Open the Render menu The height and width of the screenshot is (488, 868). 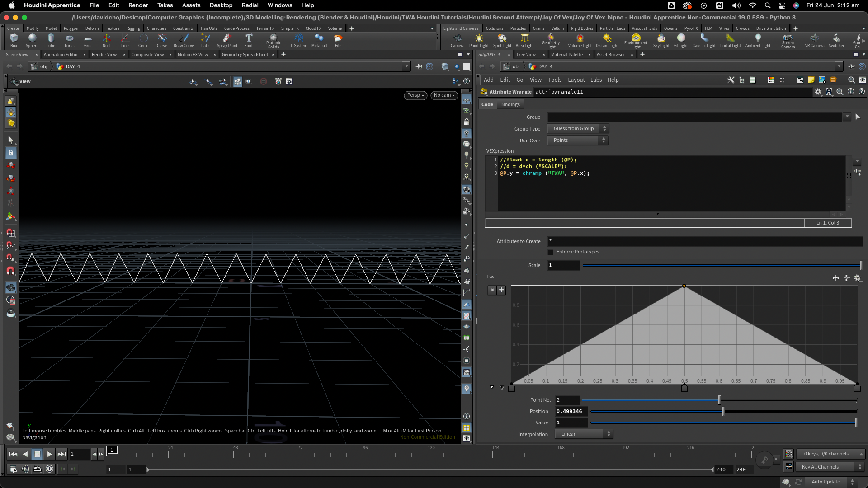(138, 5)
